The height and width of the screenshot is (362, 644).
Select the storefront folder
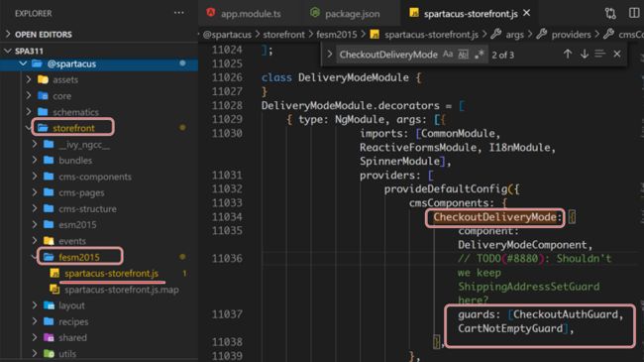[73, 128]
